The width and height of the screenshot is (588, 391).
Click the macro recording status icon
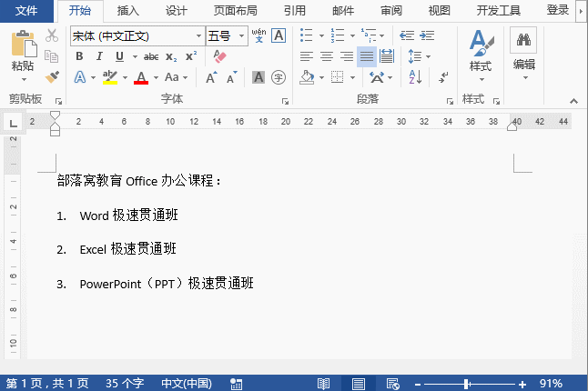pos(236,384)
